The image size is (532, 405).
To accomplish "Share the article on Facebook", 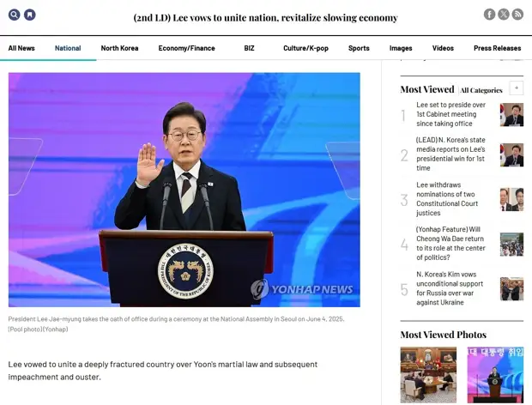I will point(489,15).
